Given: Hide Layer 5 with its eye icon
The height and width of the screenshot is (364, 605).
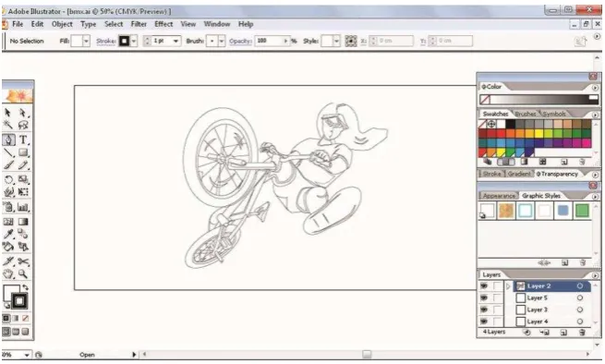Looking at the screenshot, I should pyautogui.click(x=484, y=298).
